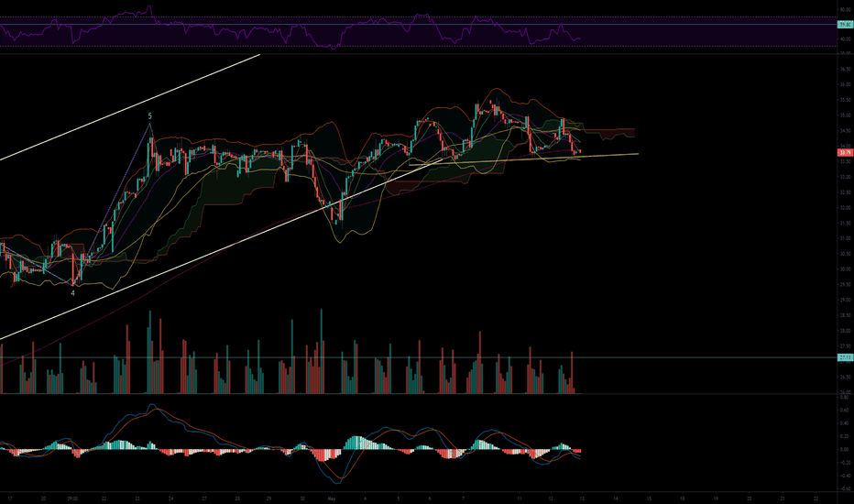Click the 32.00 price scale label
Image resolution: width=854 pixels, height=504 pixels.
point(845,208)
